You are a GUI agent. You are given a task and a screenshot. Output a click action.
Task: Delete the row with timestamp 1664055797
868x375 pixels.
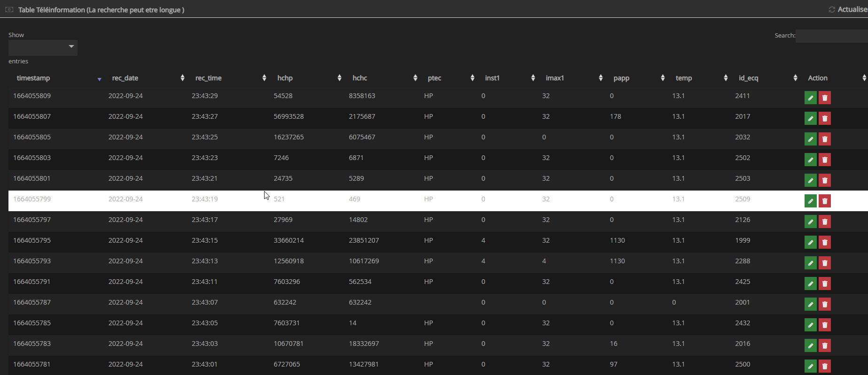(x=825, y=222)
